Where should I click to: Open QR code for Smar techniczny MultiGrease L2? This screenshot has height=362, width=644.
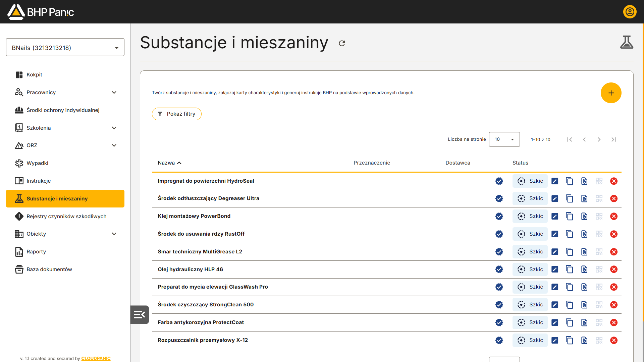(599, 252)
